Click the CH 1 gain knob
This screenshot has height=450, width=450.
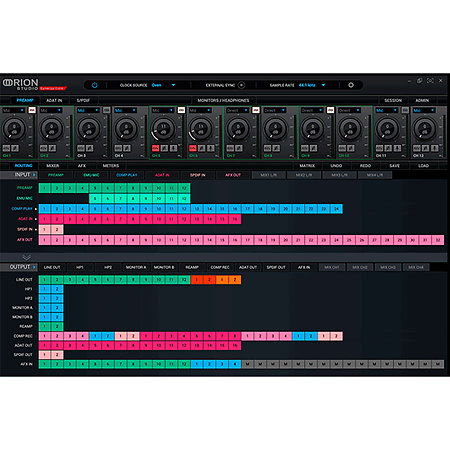click(14, 129)
